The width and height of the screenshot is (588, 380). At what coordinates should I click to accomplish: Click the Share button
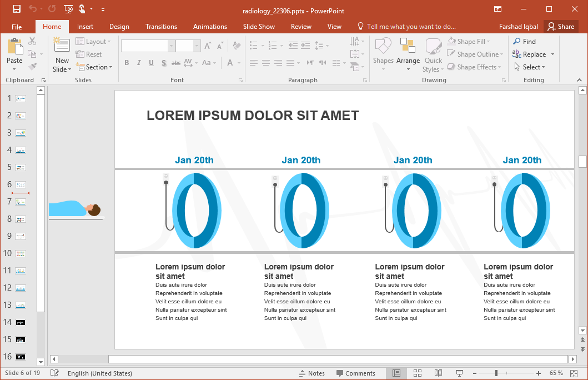tap(560, 27)
